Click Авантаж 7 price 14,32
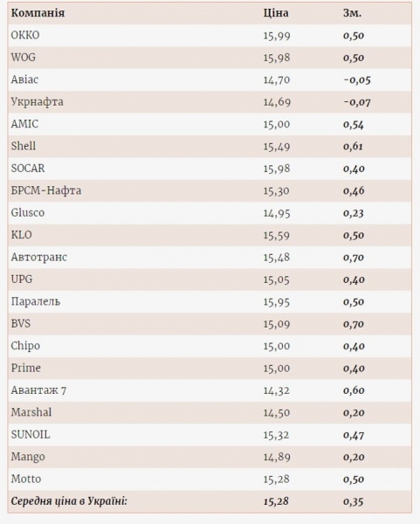Image resolution: width=420 pixels, height=524 pixels. [276, 390]
